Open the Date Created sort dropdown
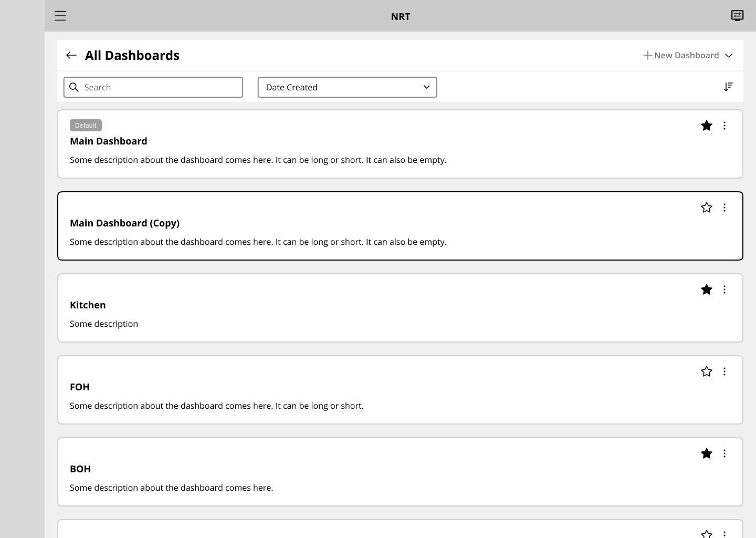This screenshot has width=756, height=538. coord(347,87)
